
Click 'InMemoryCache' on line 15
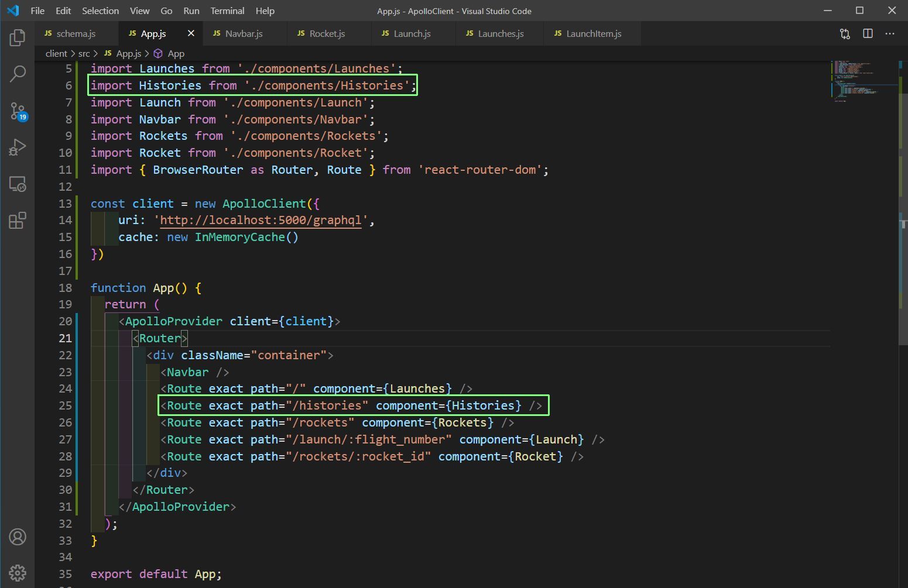coord(240,237)
